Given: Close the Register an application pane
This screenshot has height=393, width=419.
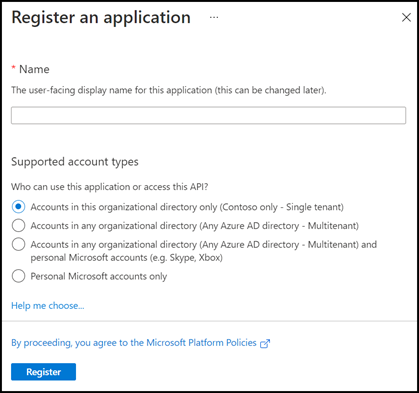Looking at the screenshot, I should pos(406,18).
